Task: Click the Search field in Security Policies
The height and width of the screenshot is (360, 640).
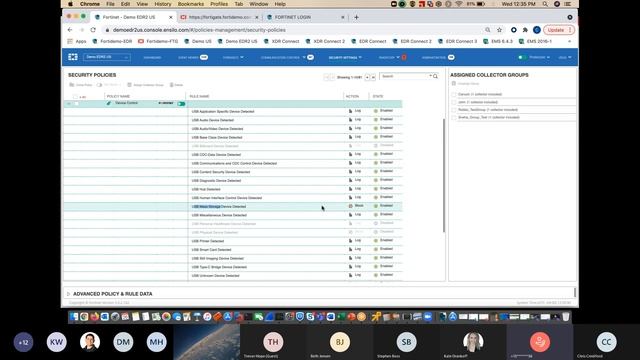Action: pos(404,76)
